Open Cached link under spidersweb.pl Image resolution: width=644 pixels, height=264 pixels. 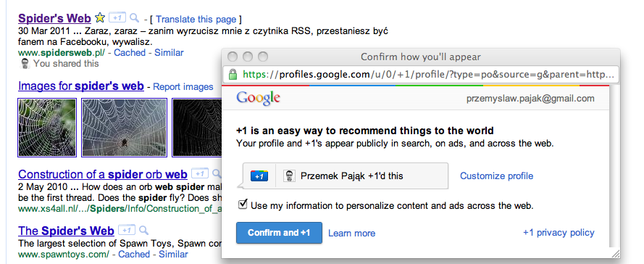(x=130, y=53)
